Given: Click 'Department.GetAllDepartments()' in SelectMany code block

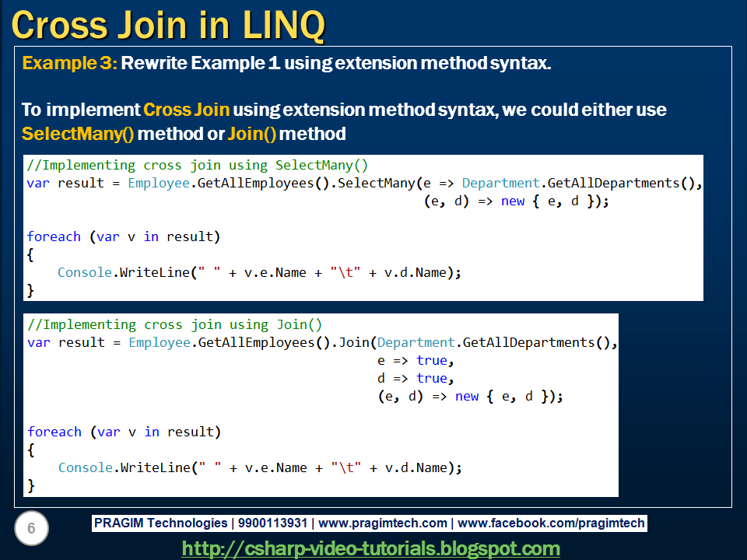Looking at the screenshot, I should tap(579, 183).
